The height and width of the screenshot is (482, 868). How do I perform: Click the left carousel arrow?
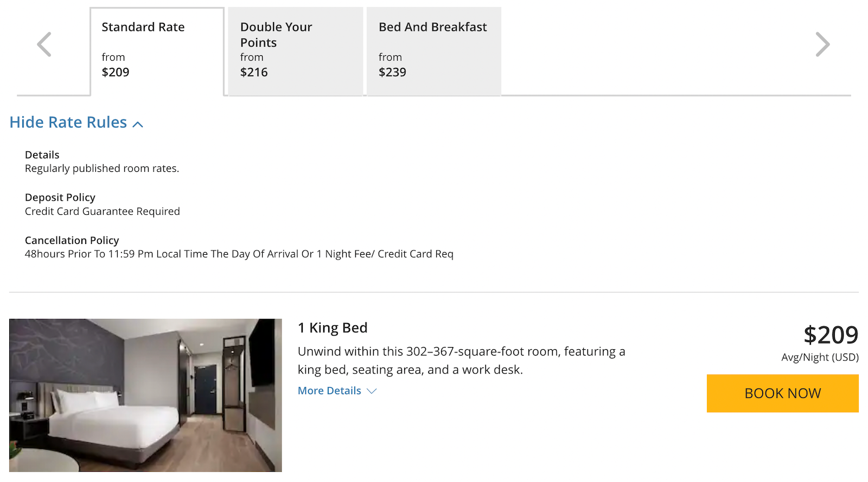coord(44,44)
